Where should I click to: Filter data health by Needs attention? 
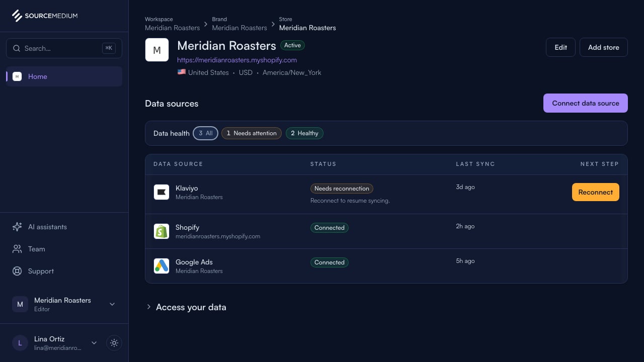pyautogui.click(x=252, y=133)
